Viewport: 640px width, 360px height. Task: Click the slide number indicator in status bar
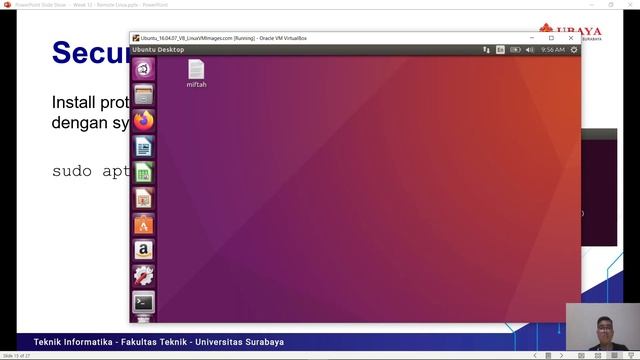[16, 356]
